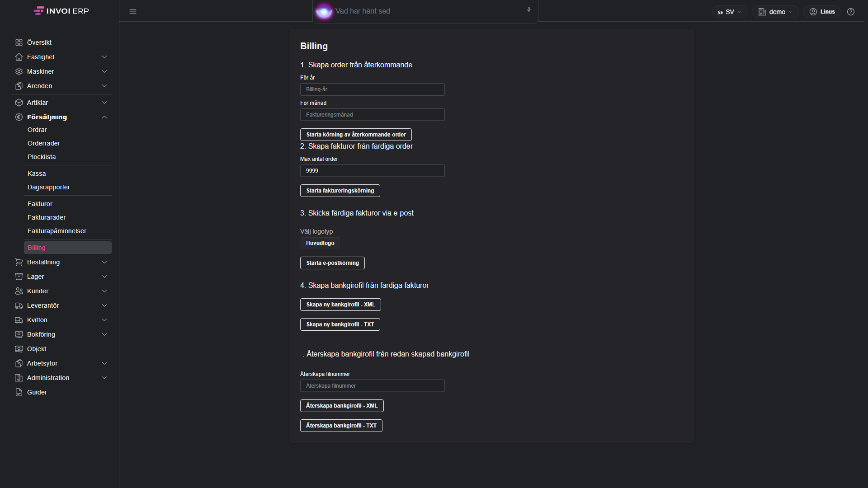Open Fakturor in the sidebar
Screen dimensions: 868x488
(40, 204)
